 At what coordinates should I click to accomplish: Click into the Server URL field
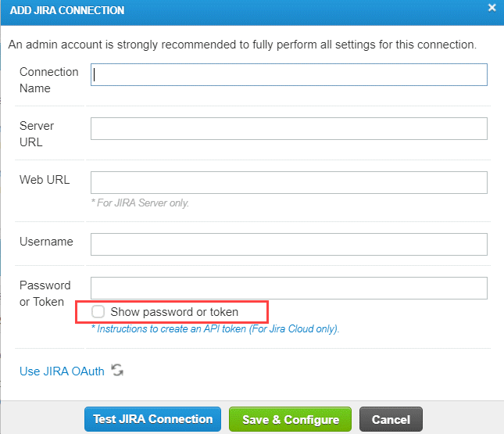click(x=289, y=129)
